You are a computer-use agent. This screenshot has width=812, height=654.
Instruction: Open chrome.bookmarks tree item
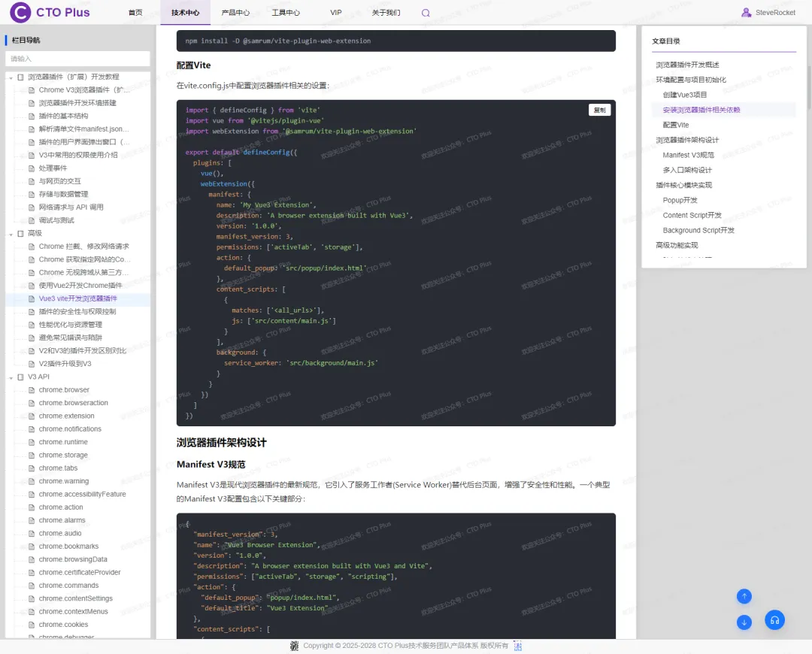(68, 547)
